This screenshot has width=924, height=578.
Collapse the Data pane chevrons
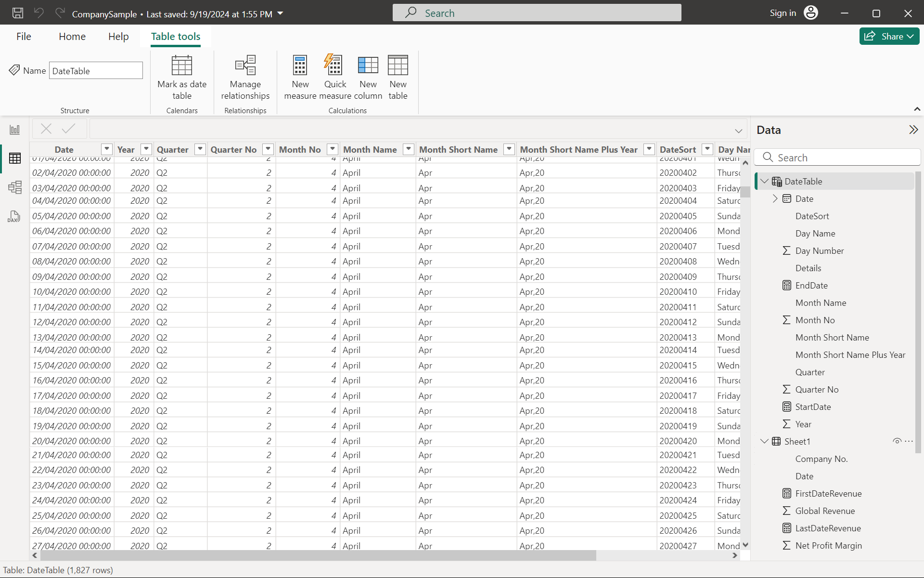[x=913, y=130]
